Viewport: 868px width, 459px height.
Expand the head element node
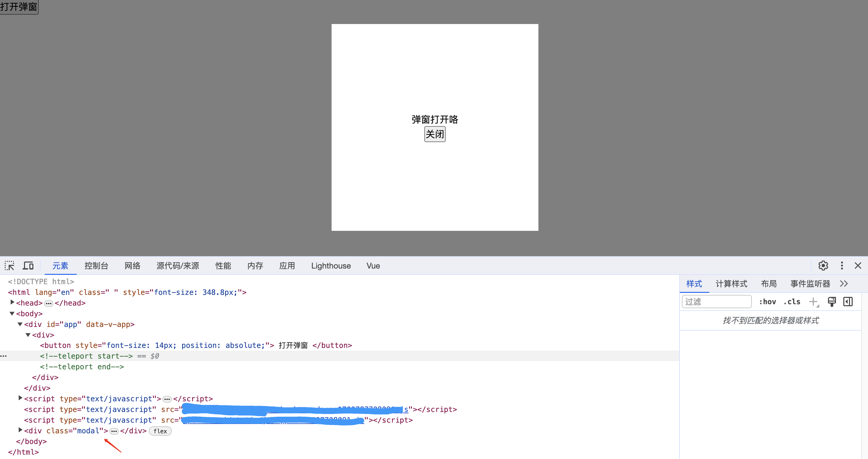coord(12,302)
